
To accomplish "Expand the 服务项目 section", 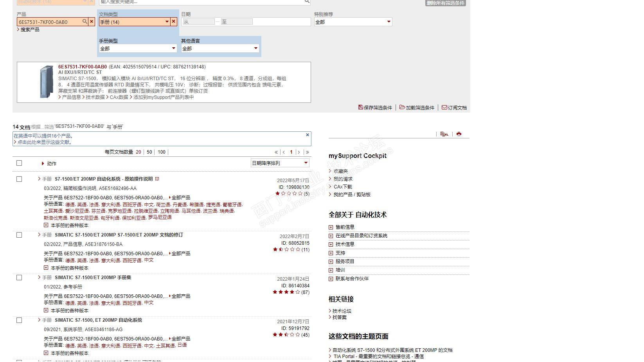I will tap(331, 262).
